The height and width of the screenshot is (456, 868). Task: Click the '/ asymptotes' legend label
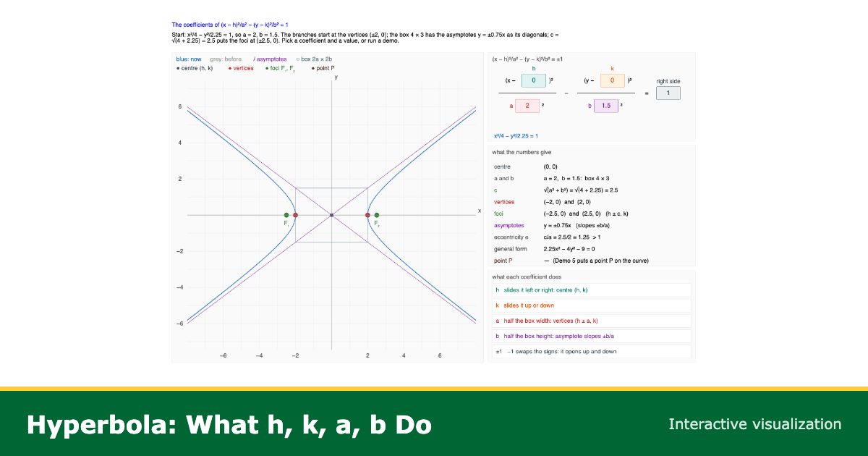270,59
